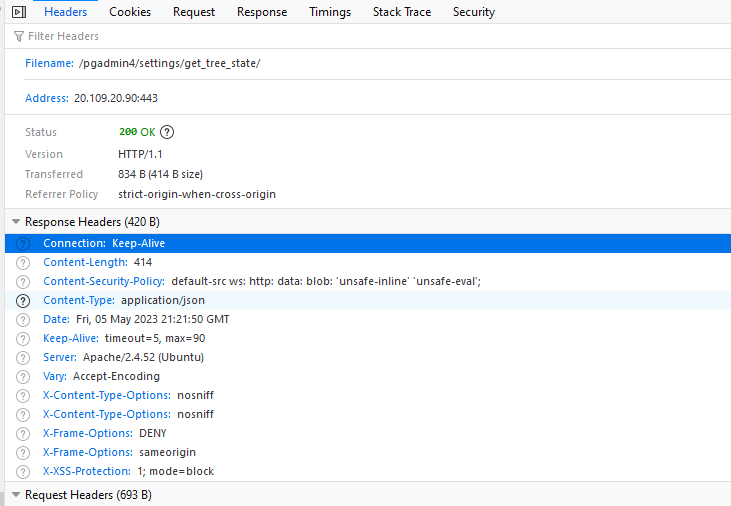Screen dimensions: 731x506
Task: Open the Stack Trace tab
Action: (402, 12)
